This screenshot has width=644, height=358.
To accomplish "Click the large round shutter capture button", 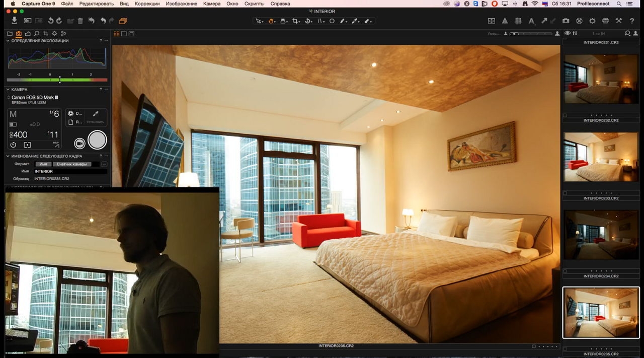I will click(x=97, y=140).
